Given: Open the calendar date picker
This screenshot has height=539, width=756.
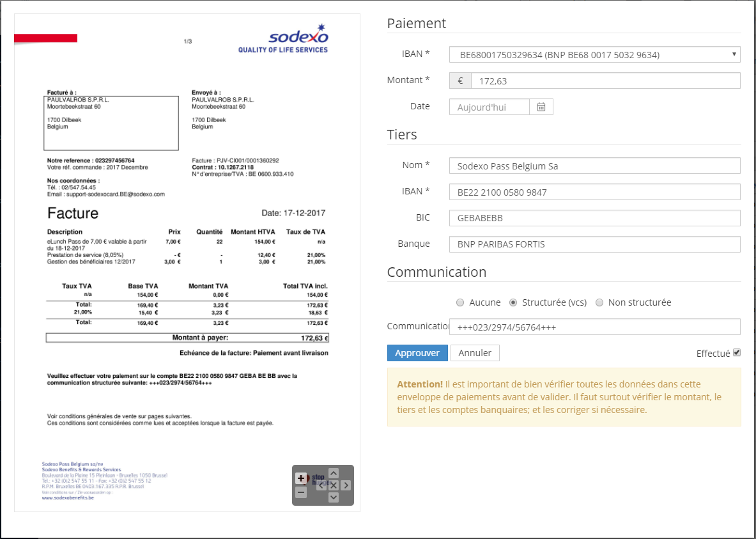Looking at the screenshot, I should coord(541,107).
